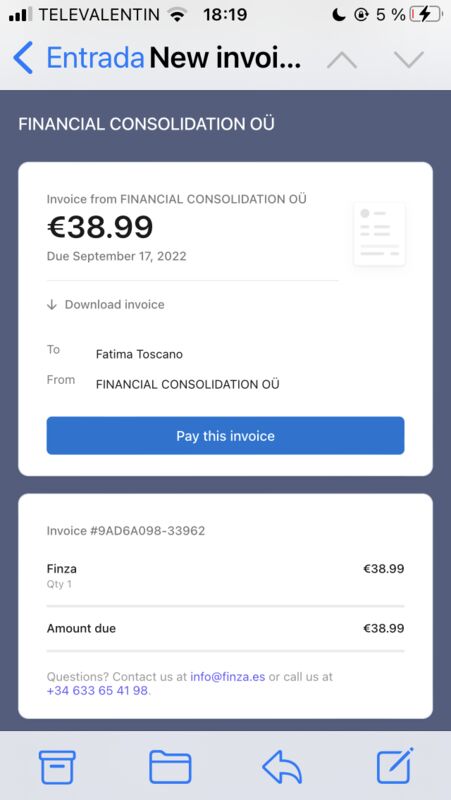Screen dimensions: 451x800
Task: Archive this email with the box icon
Action: [x=58, y=767]
